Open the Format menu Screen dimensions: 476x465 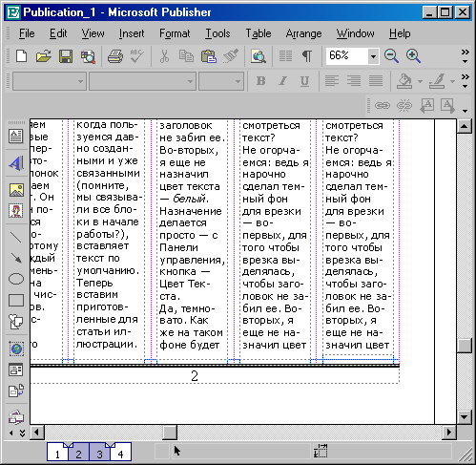[x=175, y=33]
